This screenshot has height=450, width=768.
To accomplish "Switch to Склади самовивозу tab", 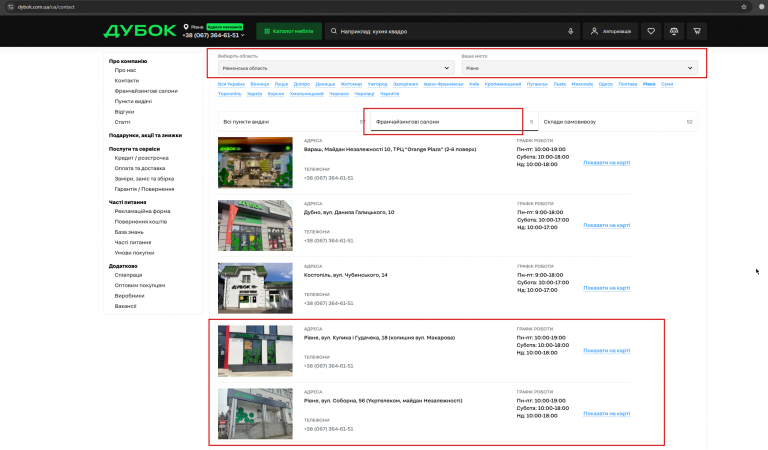I will click(x=618, y=122).
